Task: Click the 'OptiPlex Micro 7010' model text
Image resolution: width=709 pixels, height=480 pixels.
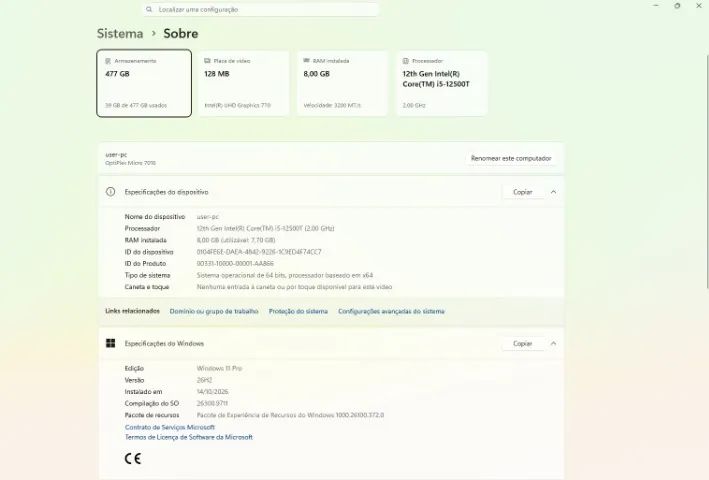Action: [x=130, y=163]
